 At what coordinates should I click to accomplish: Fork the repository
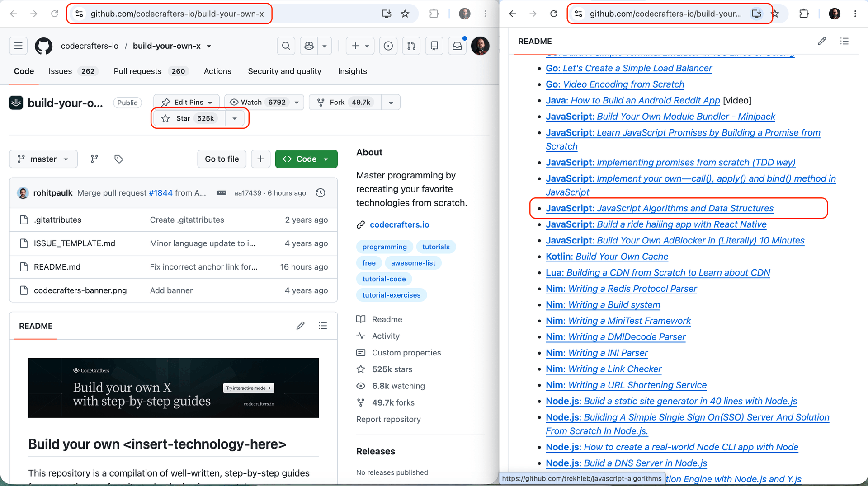[x=345, y=103]
